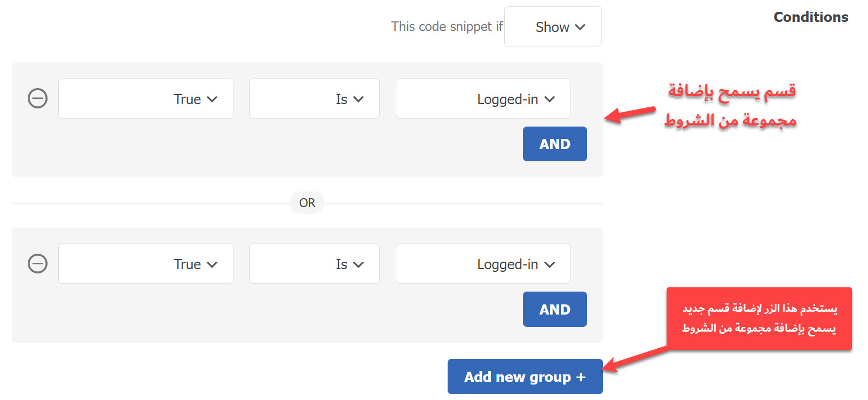The image size is (868, 400).
Task: Open the Show dropdown beside 'This code snippet if'
Action: coord(553,27)
